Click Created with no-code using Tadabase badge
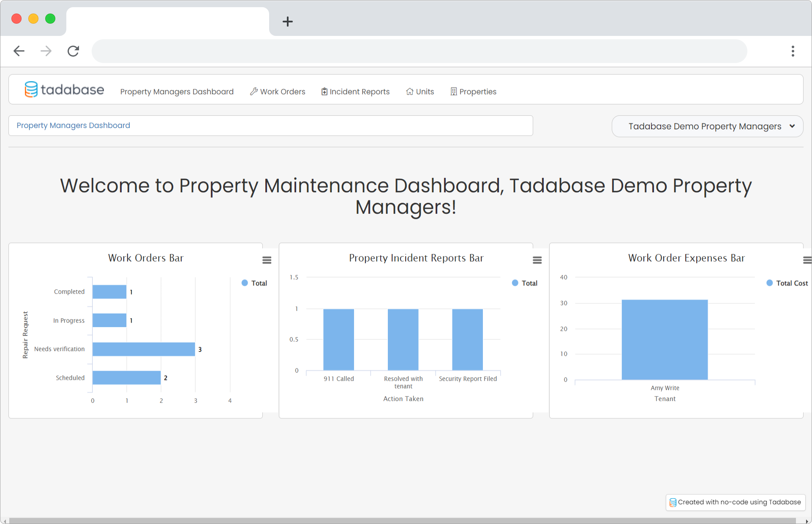This screenshot has width=812, height=524. pos(736,502)
